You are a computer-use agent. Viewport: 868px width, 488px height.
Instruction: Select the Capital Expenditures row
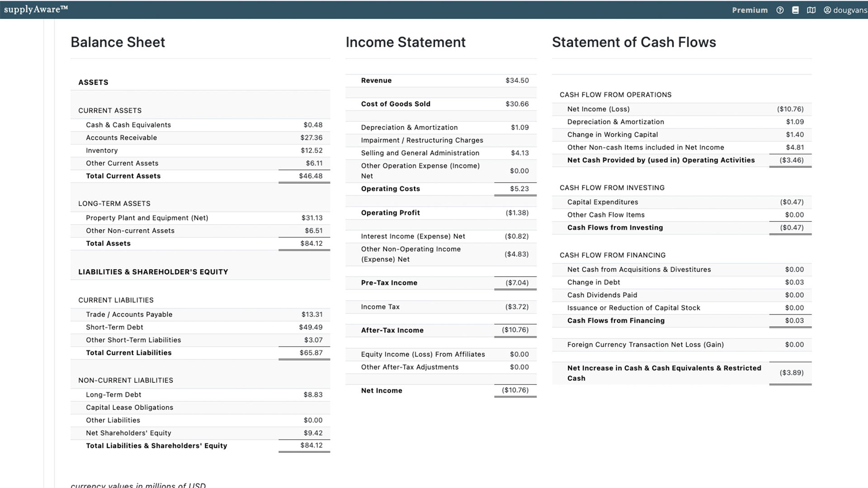(x=603, y=202)
